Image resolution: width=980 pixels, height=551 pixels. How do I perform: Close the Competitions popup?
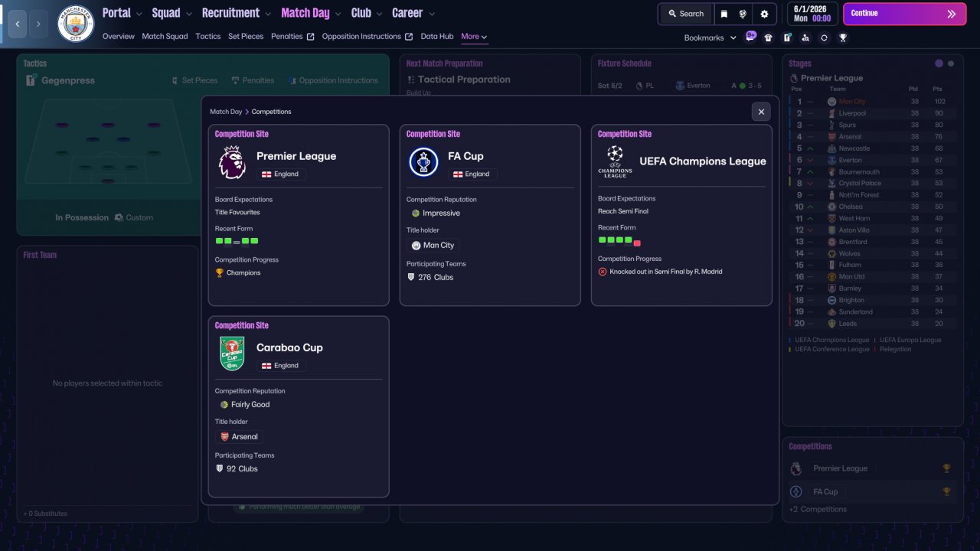761,112
